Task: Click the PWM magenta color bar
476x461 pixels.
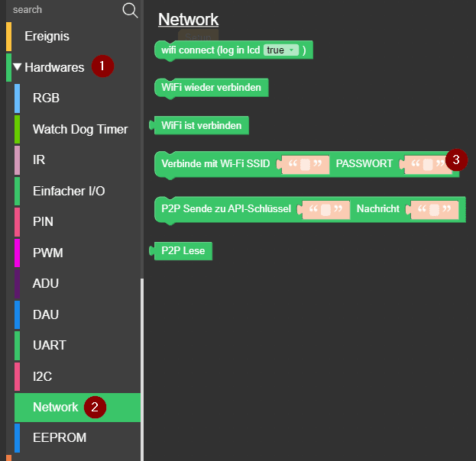Action: pos(18,253)
